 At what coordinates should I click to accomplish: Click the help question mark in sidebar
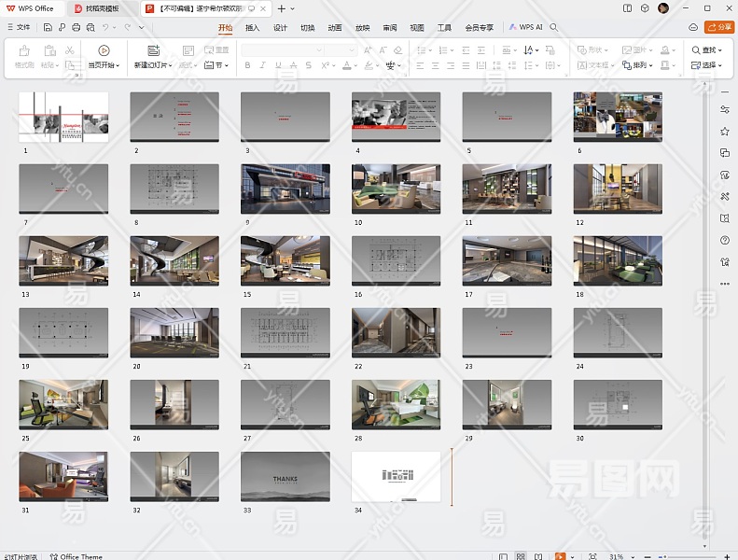point(725,241)
